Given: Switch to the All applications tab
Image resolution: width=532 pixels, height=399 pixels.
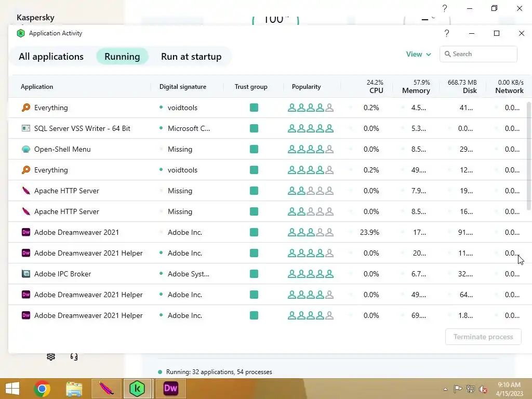Looking at the screenshot, I should tap(51, 56).
